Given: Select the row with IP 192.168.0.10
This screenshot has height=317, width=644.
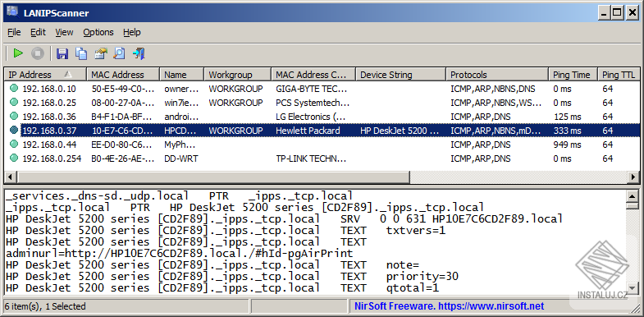Looking at the screenshot, I should coord(322,89).
